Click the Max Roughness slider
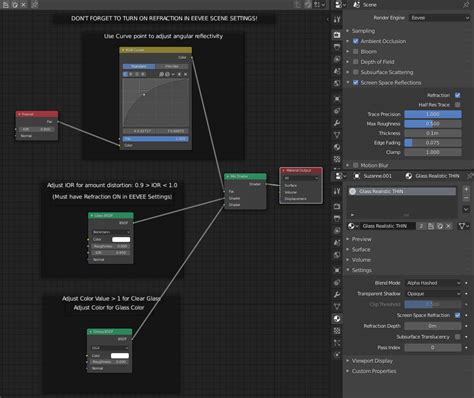 click(x=433, y=124)
